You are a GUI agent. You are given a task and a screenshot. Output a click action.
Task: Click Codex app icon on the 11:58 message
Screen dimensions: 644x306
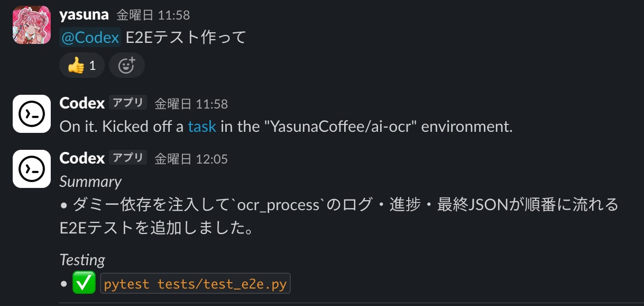point(31,114)
